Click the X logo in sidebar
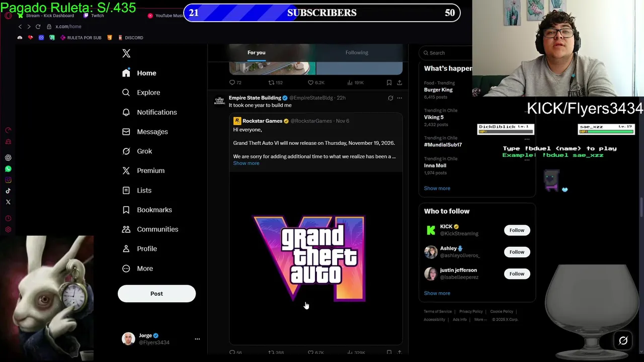The image size is (644, 362). [126, 53]
